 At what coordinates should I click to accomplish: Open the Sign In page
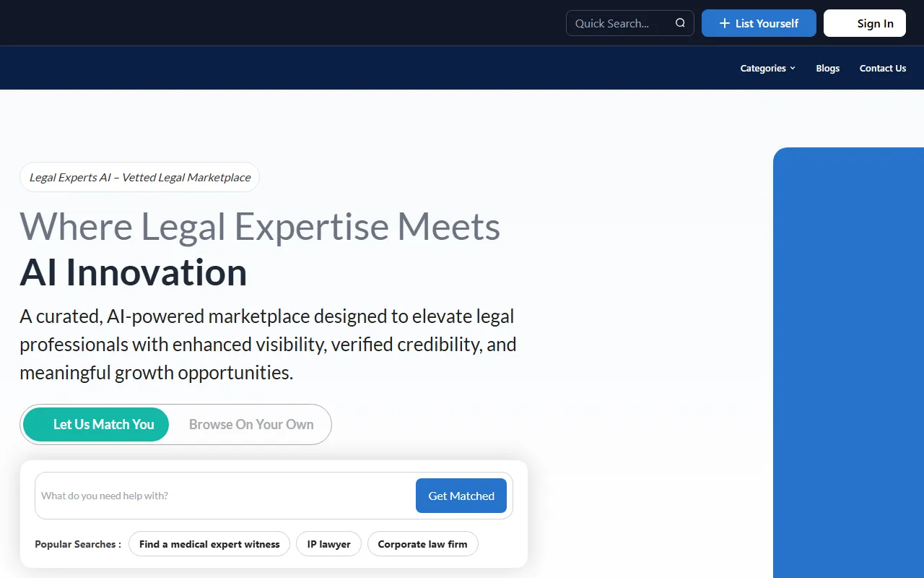click(864, 23)
